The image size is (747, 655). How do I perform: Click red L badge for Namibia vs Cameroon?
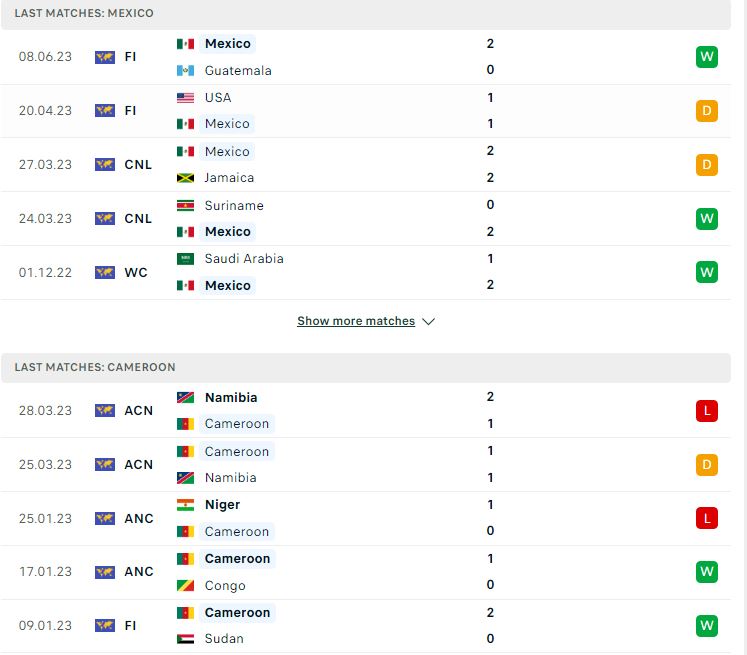pyautogui.click(x=707, y=411)
